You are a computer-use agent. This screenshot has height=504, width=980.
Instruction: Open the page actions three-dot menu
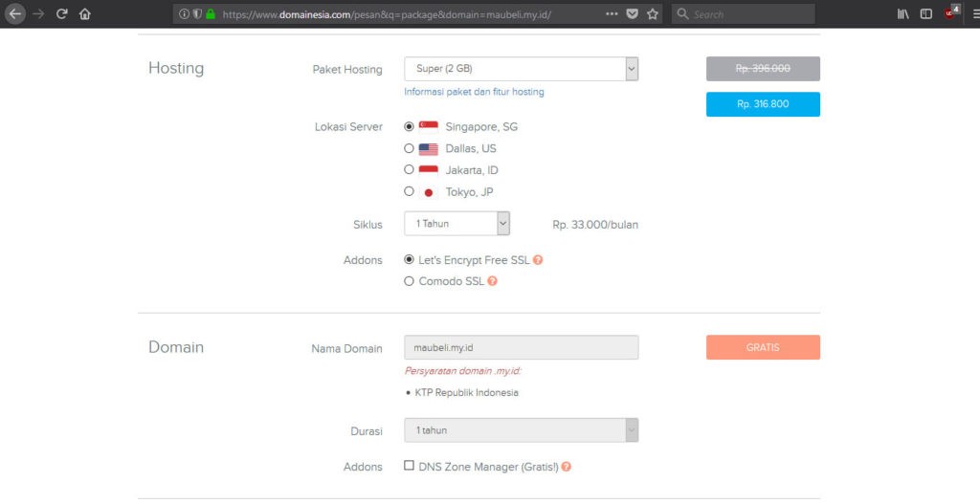[x=612, y=13]
